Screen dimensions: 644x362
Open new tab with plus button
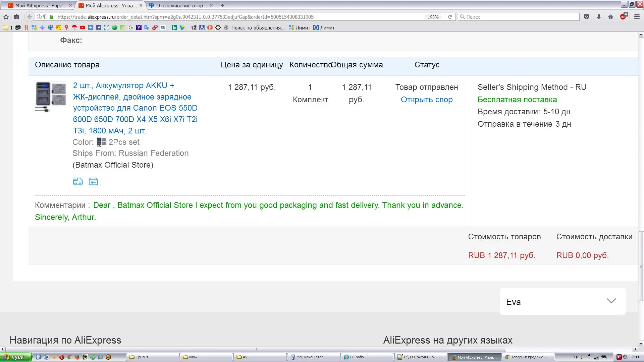(222, 5)
